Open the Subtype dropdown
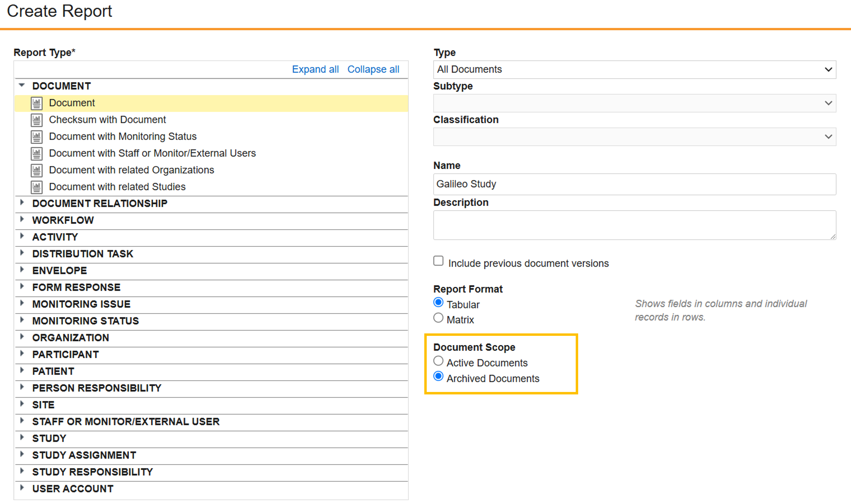851x504 pixels. coord(634,103)
